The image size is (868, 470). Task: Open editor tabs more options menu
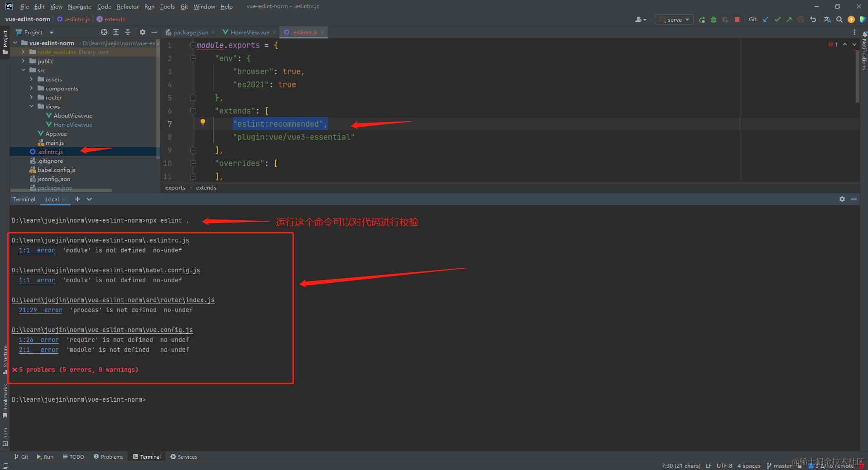coord(854,32)
